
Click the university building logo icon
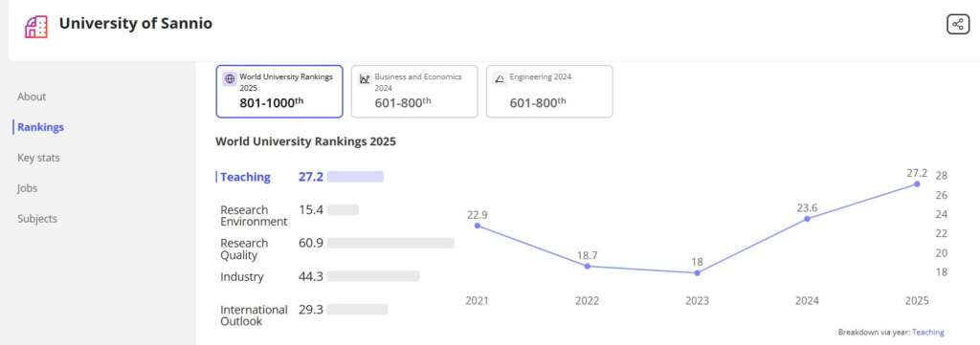36,27
